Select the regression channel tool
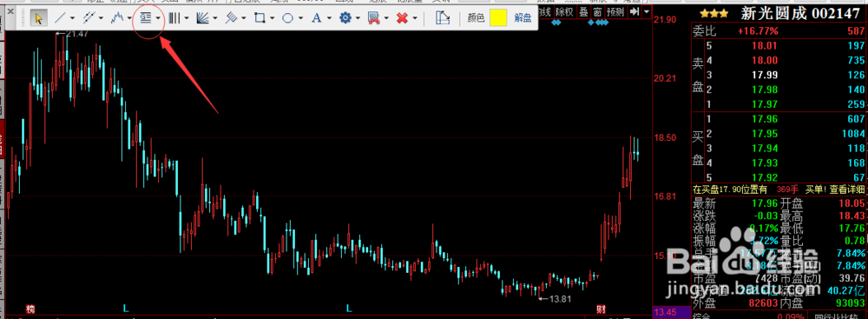The image size is (868, 319). [x=232, y=18]
